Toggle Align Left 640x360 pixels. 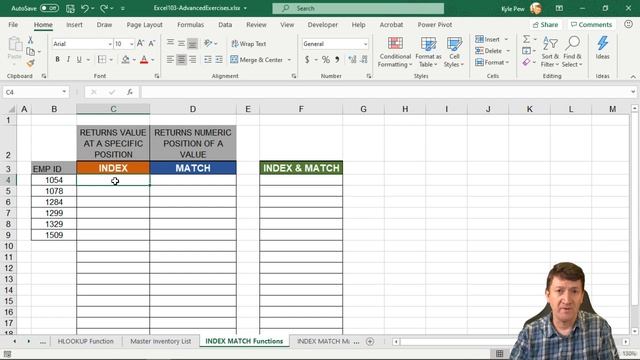click(x=170, y=60)
